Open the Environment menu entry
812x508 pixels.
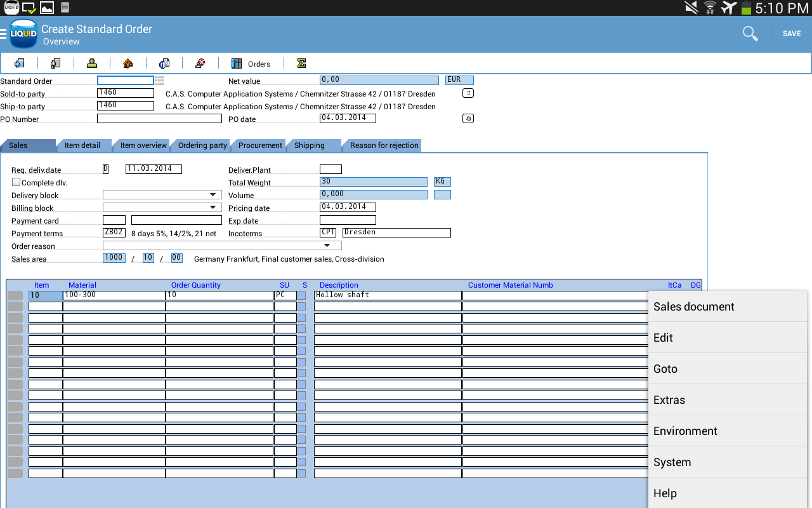click(727, 431)
